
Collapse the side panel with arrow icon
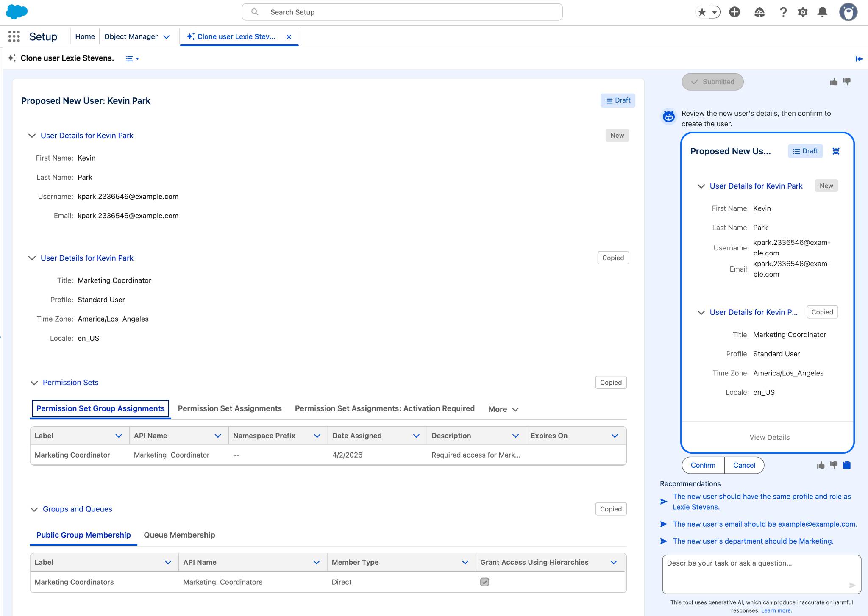[859, 59]
